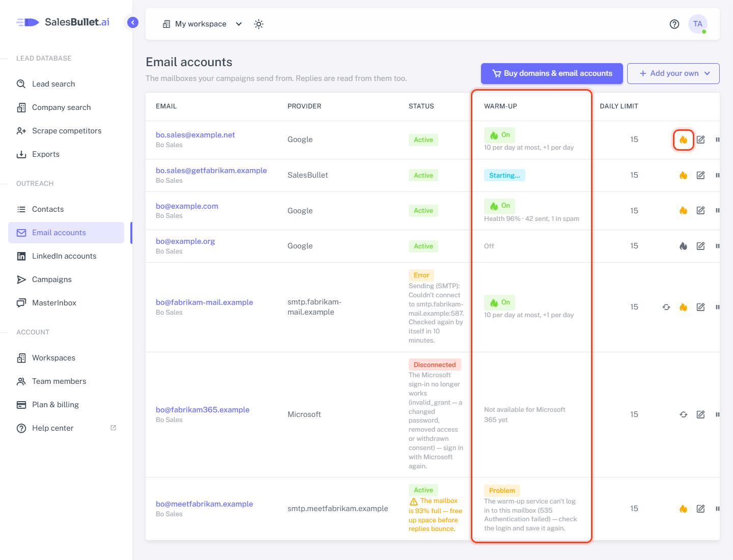Edit the bo.sales@example.net account

point(701,139)
